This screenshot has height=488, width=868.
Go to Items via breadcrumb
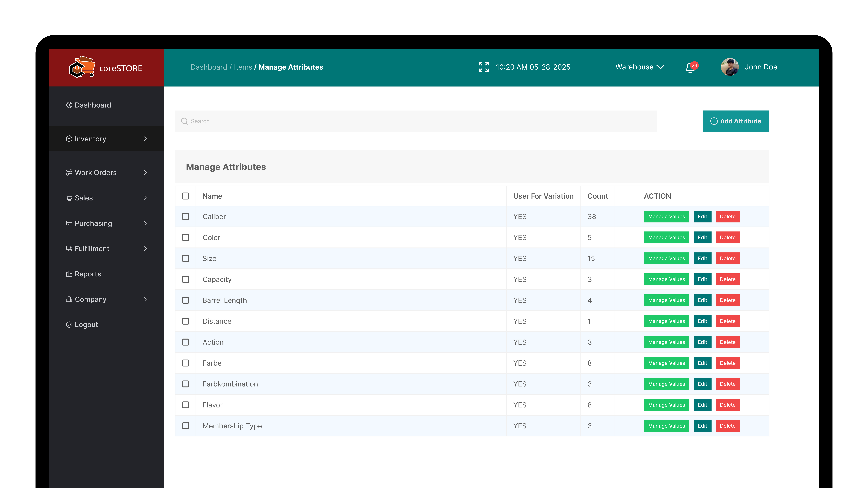pyautogui.click(x=243, y=67)
